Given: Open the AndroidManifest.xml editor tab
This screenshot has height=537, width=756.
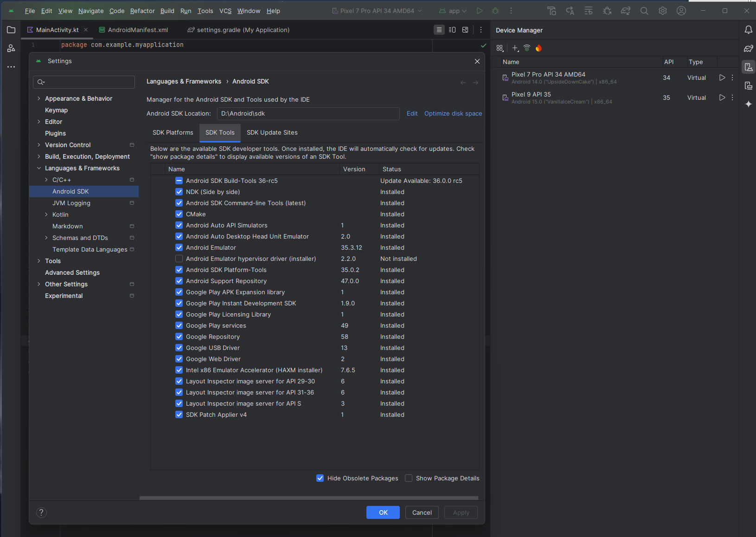Looking at the screenshot, I should tap(134, 30).
